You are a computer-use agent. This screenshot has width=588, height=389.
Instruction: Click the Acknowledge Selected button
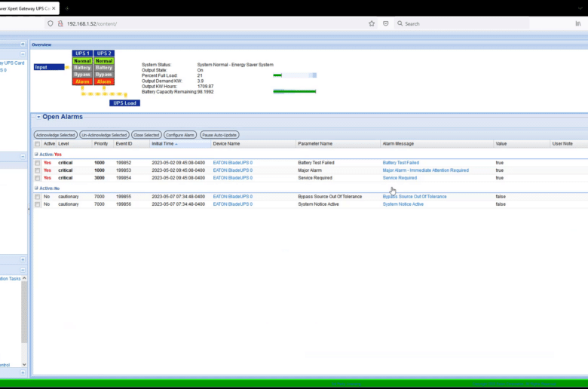click(56, 135)
